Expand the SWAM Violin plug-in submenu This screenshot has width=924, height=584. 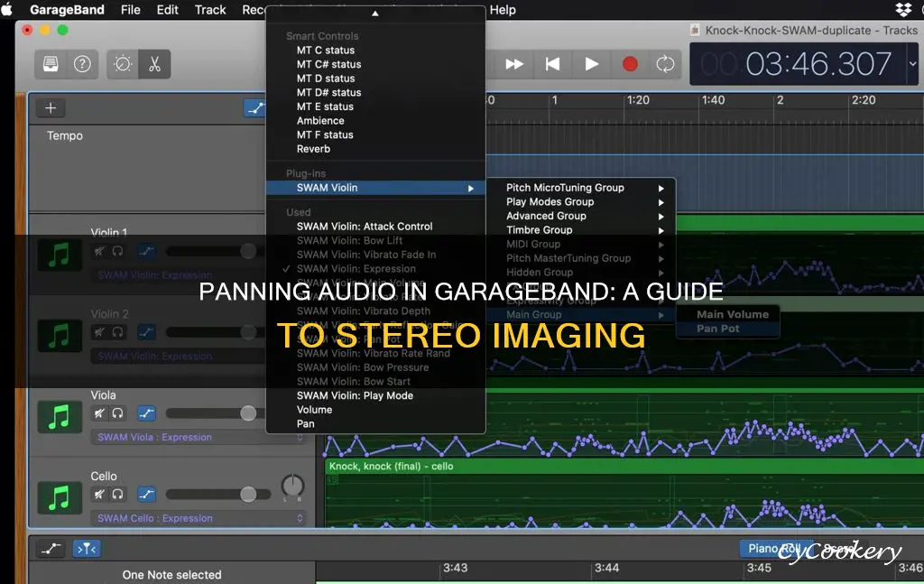click(x=375, y=188)
